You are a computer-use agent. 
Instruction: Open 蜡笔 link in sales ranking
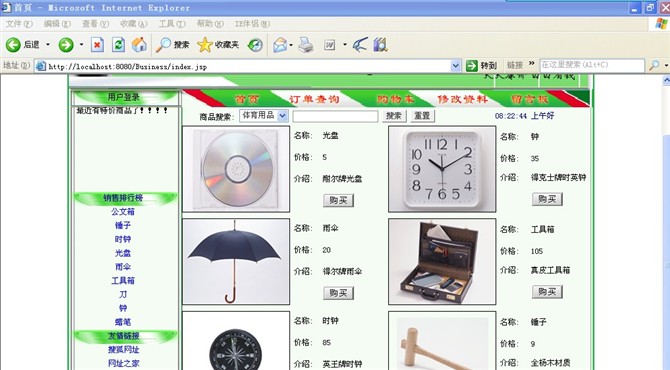(x=123, y=322)
